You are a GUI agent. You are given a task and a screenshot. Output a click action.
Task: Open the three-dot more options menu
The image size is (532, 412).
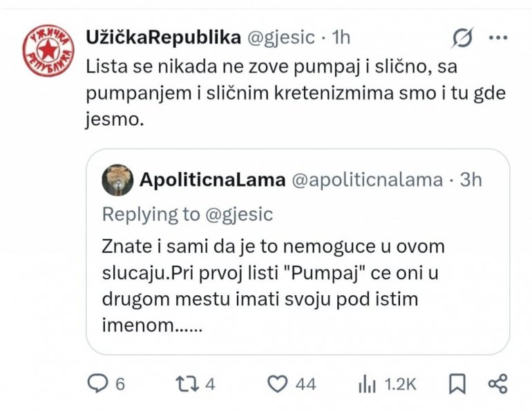tap(498, 37)
